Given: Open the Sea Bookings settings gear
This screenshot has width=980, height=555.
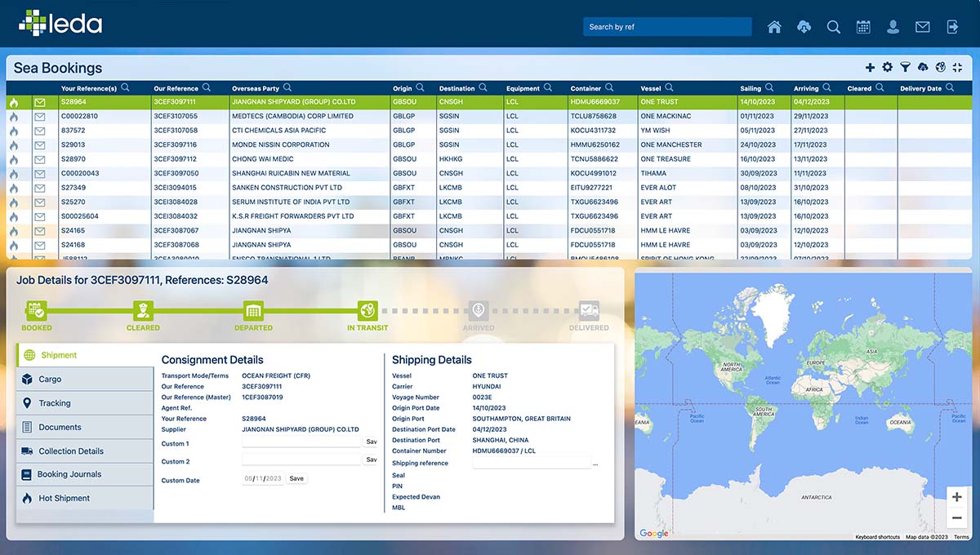Looking at the screenshot, I should click(x=887, y=67).
